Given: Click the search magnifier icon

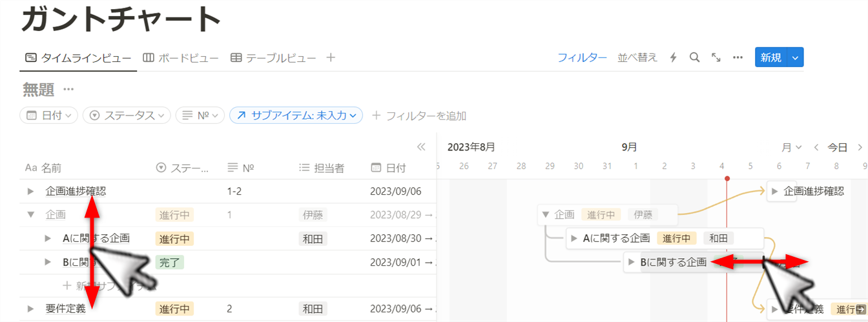Looking at the screenshot, I should (x=695, y=57).
